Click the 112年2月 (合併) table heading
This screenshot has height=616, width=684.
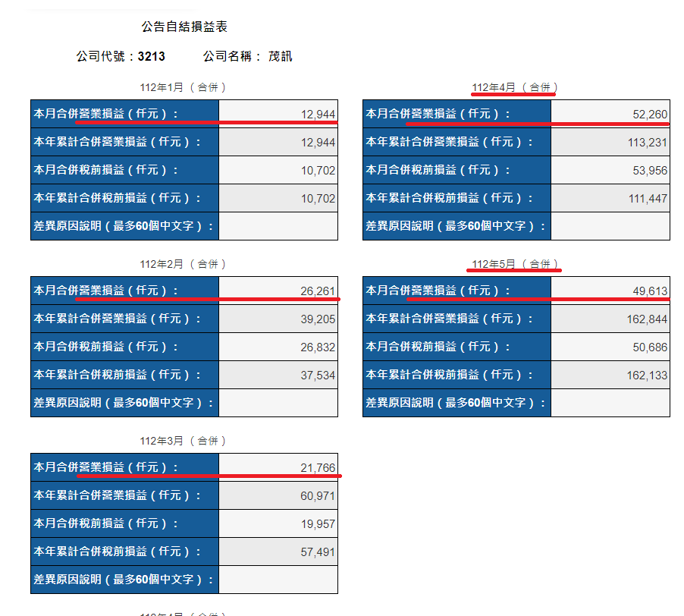click(x=184, y=264)
